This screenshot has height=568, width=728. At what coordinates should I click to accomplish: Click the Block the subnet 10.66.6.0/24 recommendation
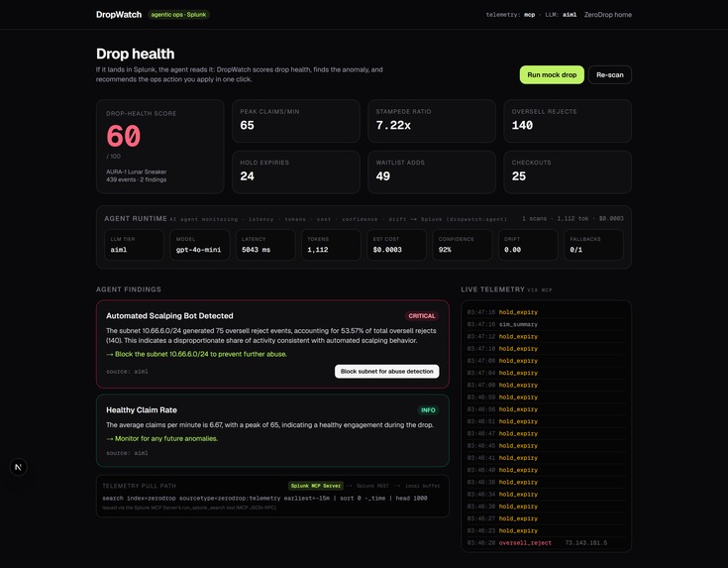pos(196,354)
